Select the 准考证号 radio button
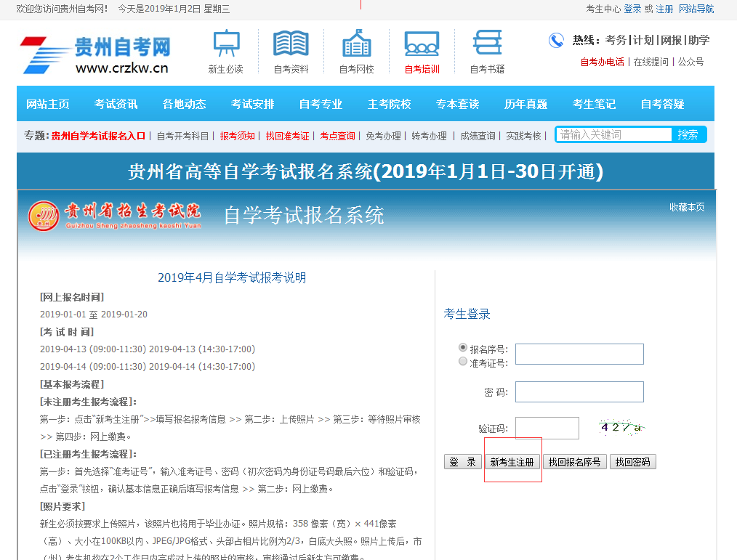Screen dimensions: 737x560 point(463,362)
